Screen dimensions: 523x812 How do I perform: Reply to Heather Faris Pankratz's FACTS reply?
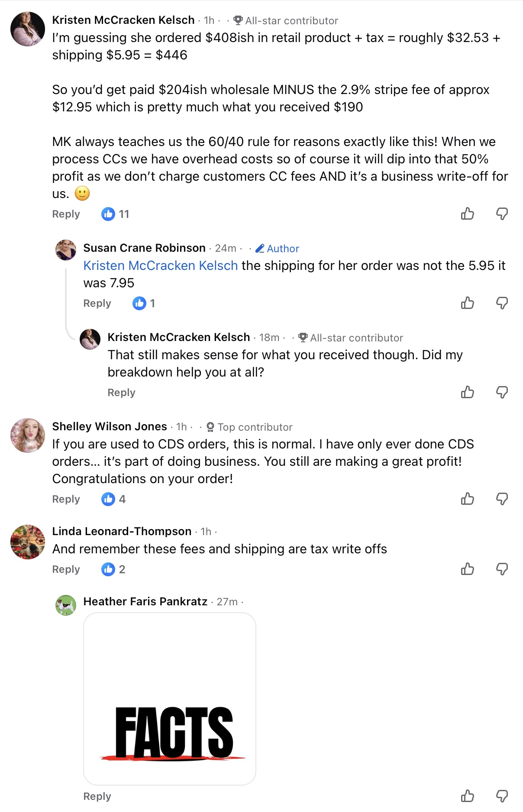point(97,796)
